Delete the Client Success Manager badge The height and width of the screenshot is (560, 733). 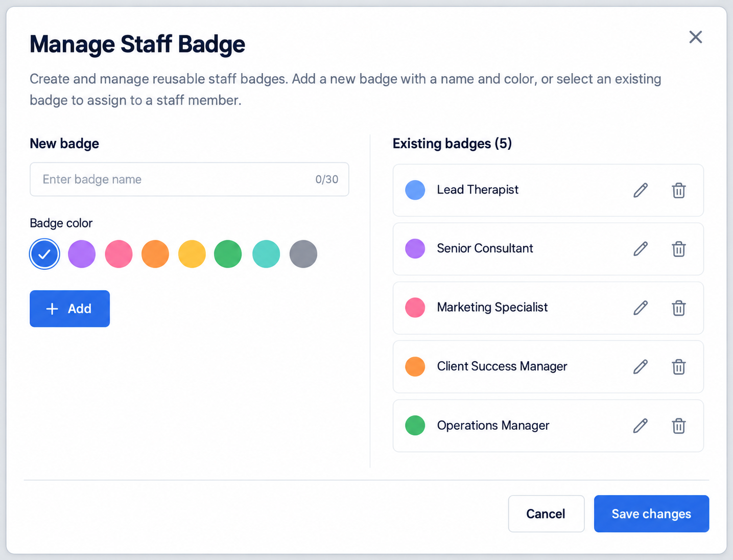coord(678,367)
